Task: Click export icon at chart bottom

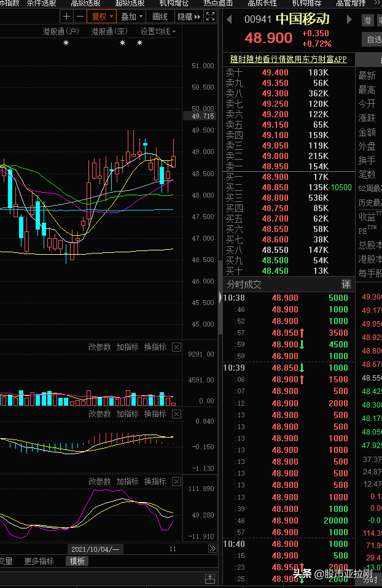Action: pyautogui.click(x=210, y=578)
